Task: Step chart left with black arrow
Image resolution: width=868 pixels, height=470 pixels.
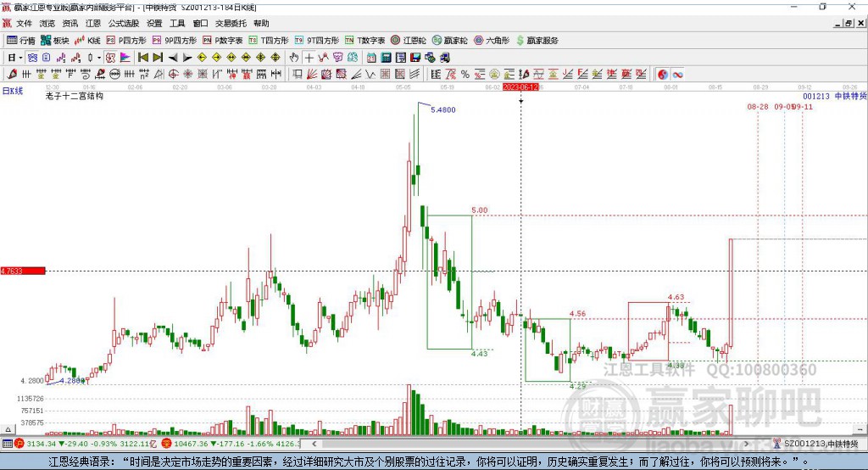Action: click(173, 58)
